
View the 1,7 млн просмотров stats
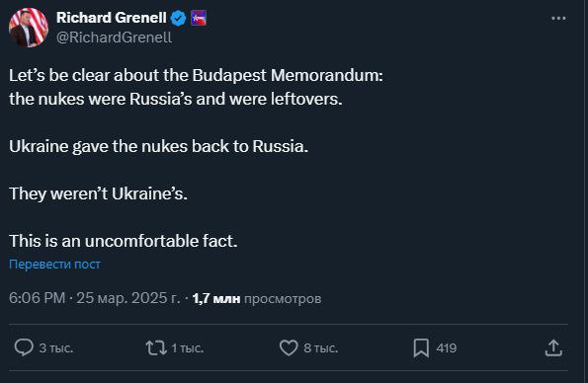(x=257, y=299)
